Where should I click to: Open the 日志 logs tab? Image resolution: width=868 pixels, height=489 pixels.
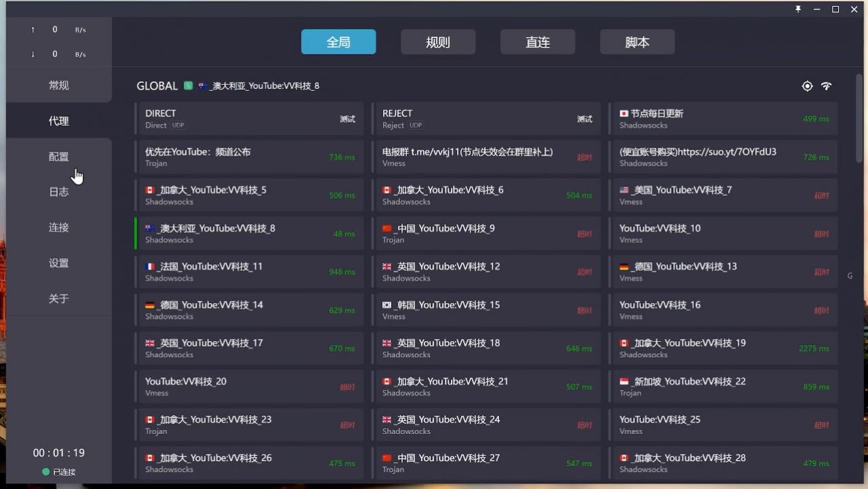[x=58, y=192]
